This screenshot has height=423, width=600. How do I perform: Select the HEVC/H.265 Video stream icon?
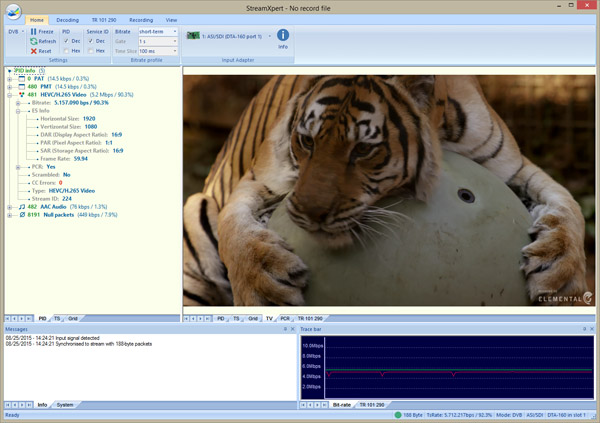24,96
